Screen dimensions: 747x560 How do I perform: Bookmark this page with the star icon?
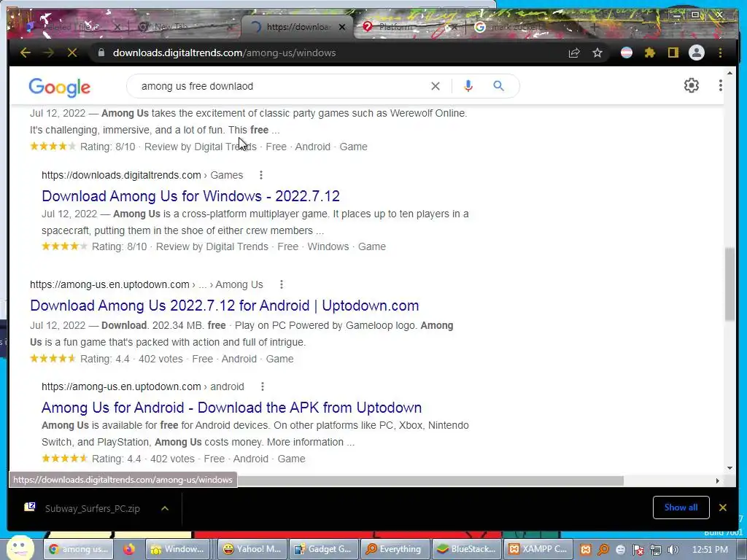(597, 52)
